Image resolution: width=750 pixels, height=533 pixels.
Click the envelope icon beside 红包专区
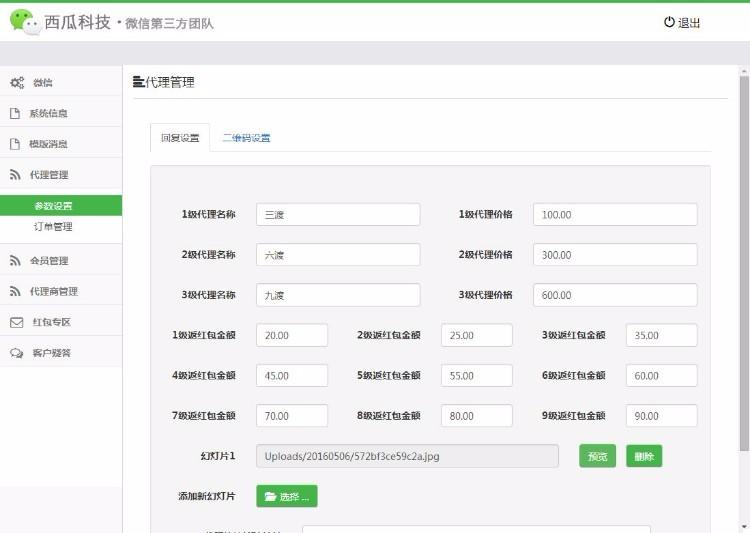coord(16,322)
